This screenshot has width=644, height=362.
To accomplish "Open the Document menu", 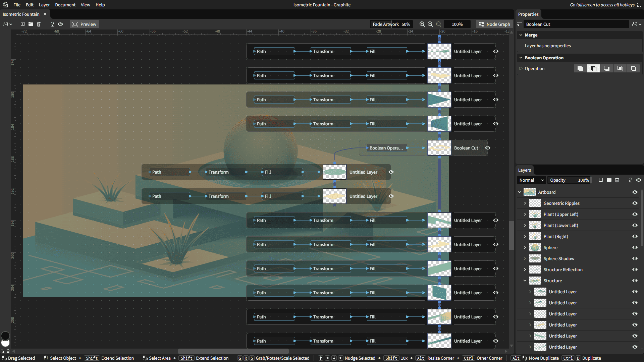I will point(65,5).
